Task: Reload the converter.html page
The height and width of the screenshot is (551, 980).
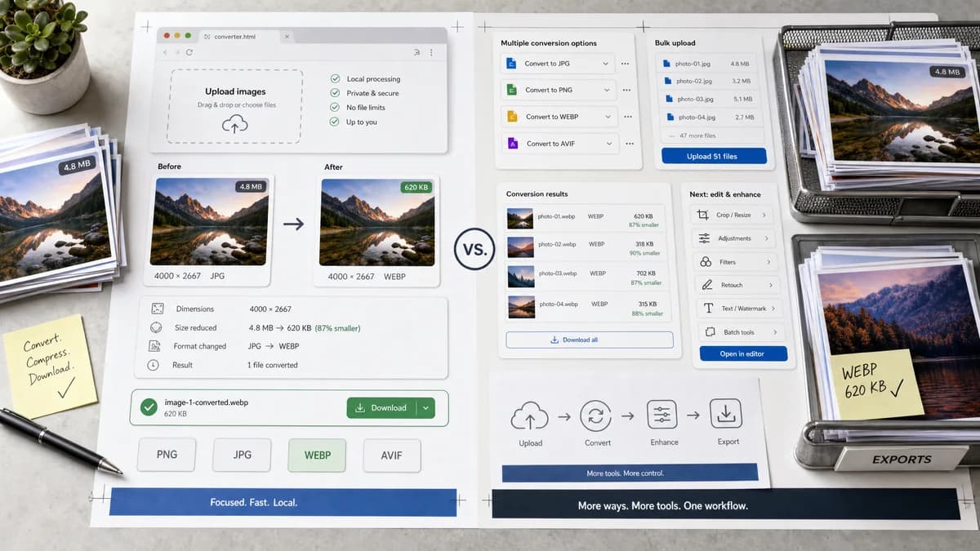Action: [189, 52]
